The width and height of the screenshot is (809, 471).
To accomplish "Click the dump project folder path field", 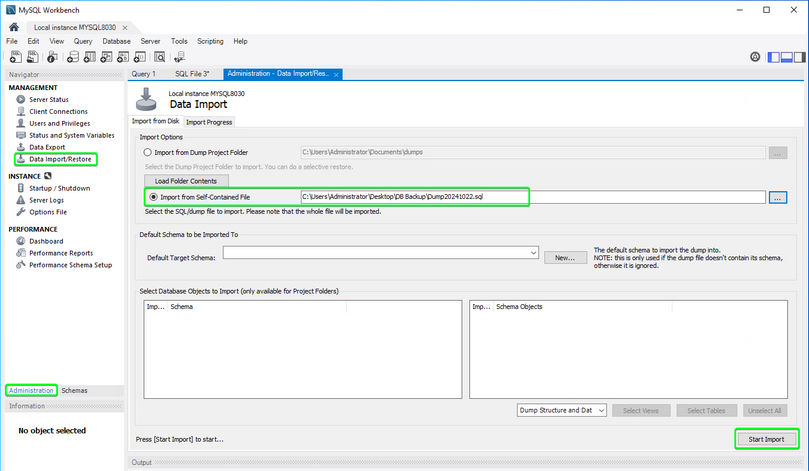I will click(533, 152).
